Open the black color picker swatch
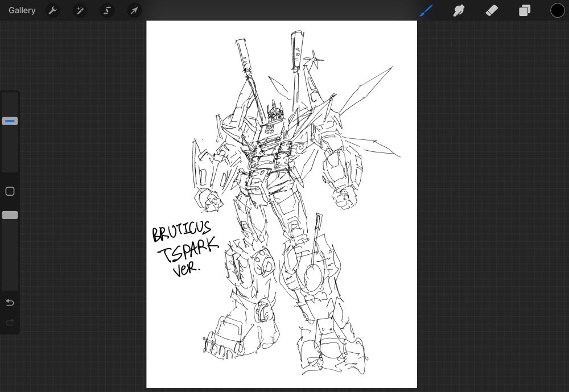This screenshot has width=569, height=392. [x=558, y=11]
